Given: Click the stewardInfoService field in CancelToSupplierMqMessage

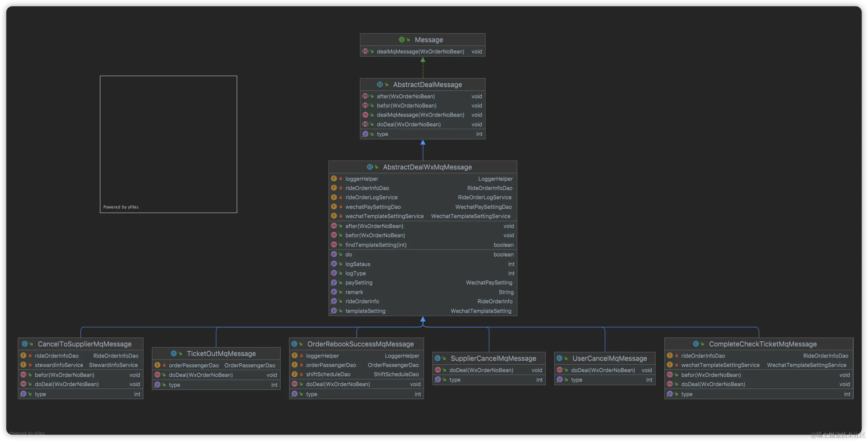Looking at the screenshot, I should tap(59, 365).
